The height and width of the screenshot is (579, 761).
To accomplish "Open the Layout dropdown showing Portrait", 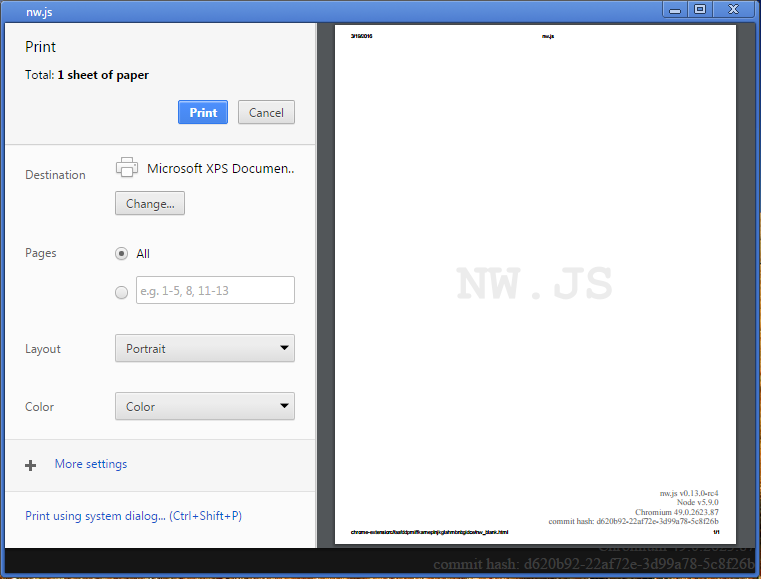I will coord(205,349).
